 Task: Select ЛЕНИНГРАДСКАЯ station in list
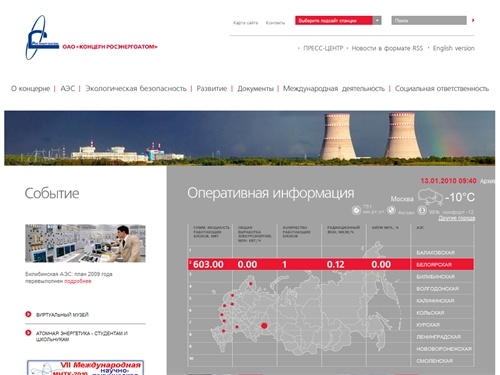438,337
